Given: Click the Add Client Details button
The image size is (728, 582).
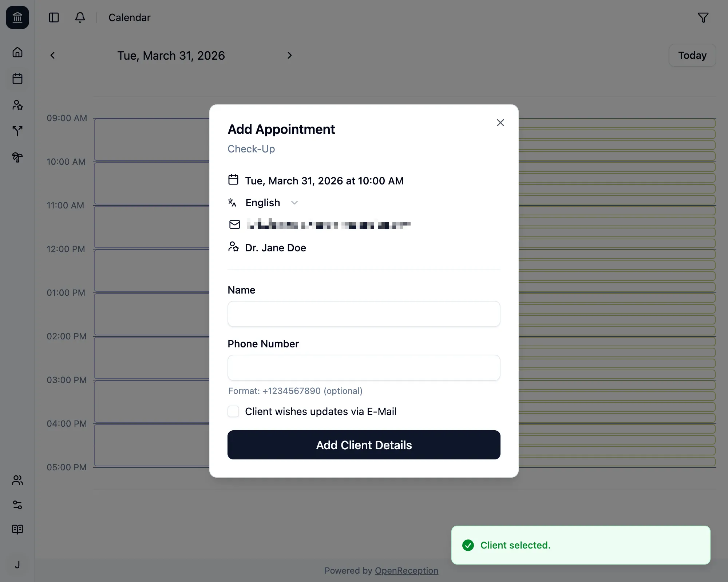Looking at the screenshot, I should (x=364, y=445).
